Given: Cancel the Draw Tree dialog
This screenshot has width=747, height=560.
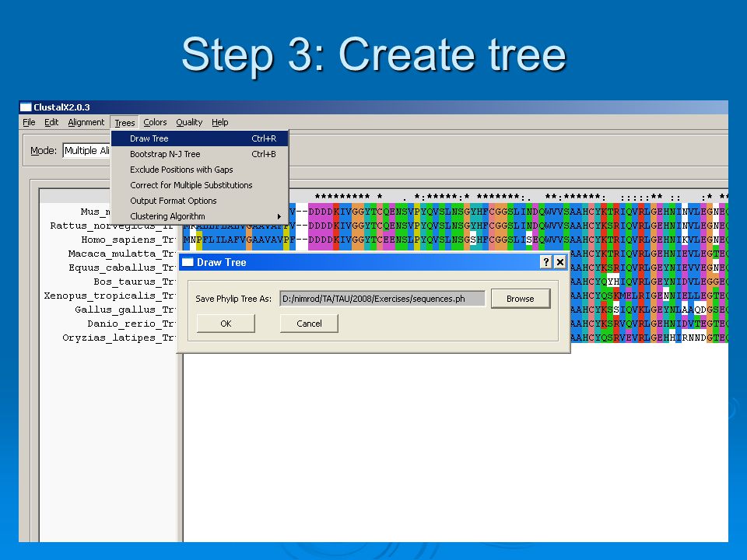Looking at the screenshot, I should (309, 324).
